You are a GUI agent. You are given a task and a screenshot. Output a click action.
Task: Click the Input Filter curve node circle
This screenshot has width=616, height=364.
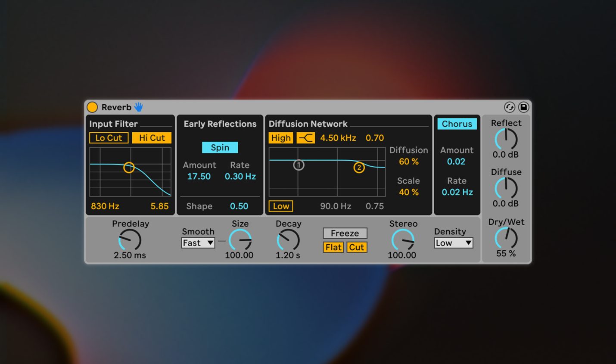pos(129,168)
